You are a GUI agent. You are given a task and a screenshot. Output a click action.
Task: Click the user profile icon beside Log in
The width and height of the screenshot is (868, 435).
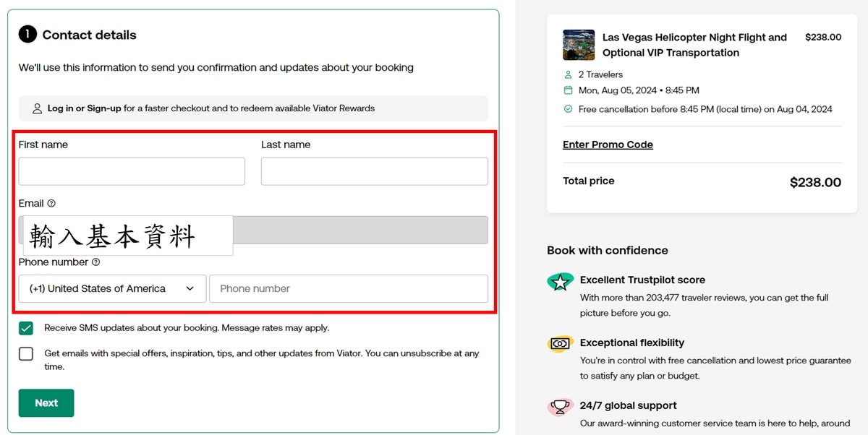click(x=38, y=108)
